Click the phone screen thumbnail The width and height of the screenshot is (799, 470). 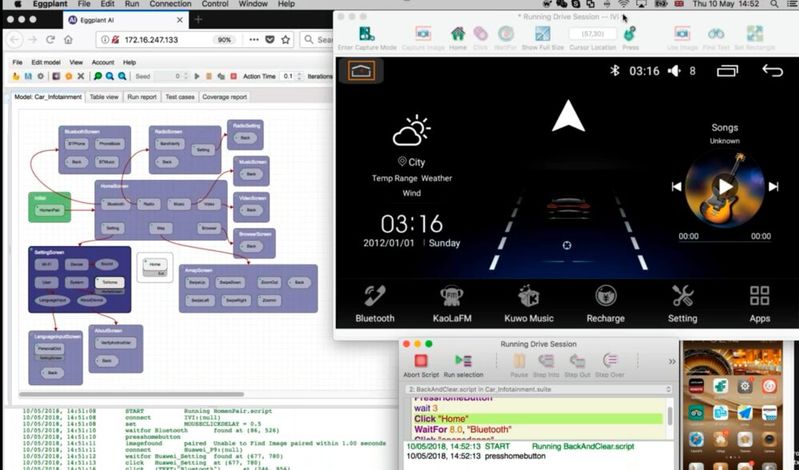733,406
